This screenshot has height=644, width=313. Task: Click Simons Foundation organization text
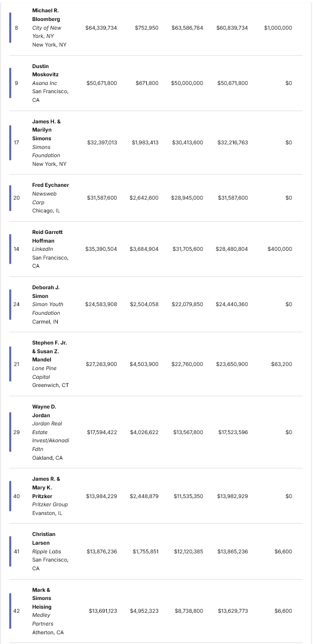(x=46, y=151)
